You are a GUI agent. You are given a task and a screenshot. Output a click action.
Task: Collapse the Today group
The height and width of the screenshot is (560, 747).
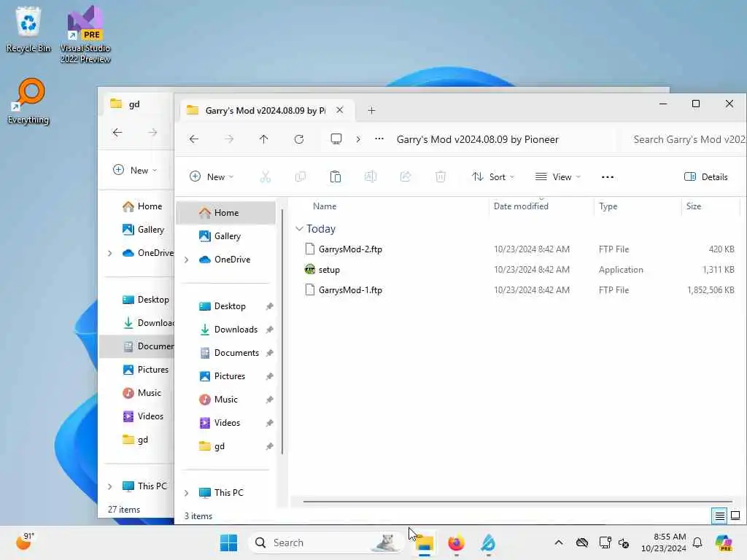(299, 229)
